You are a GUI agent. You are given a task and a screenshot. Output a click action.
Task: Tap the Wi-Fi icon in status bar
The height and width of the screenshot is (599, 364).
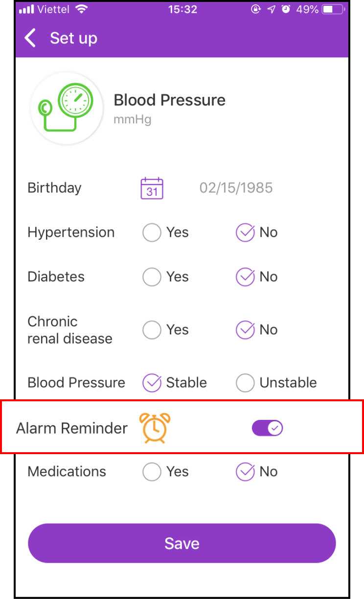[82, 9]
